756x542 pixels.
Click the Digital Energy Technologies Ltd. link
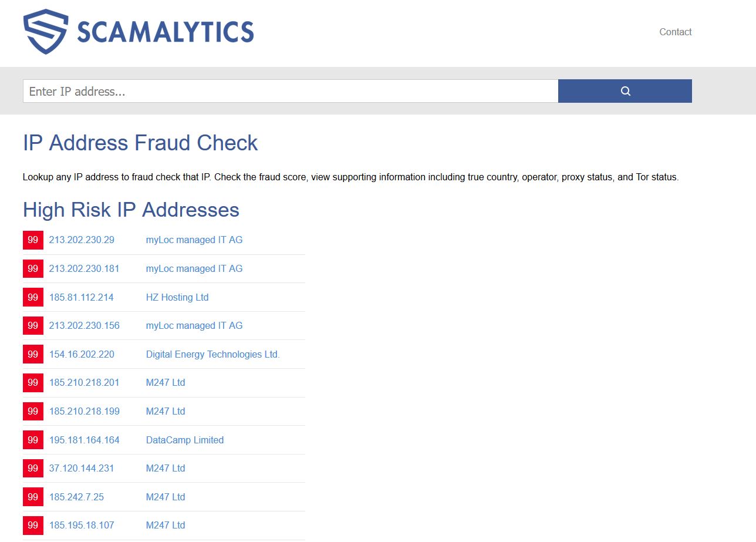tap(212, 354)
